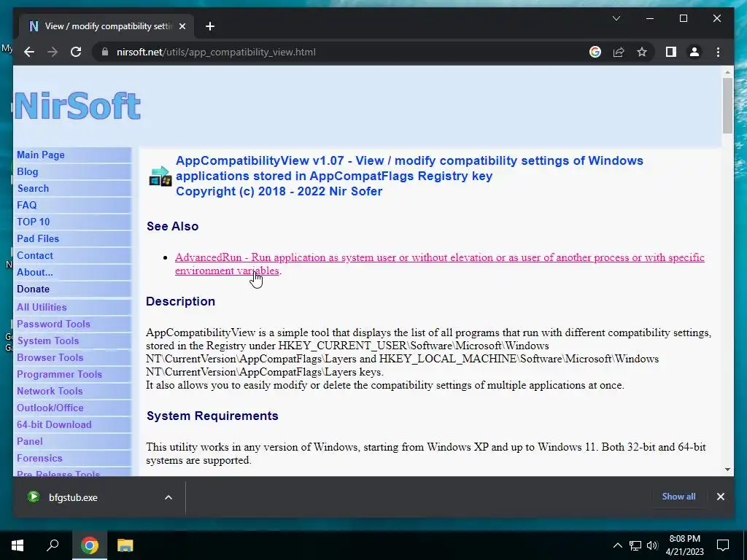Screen dimensions: 747x560
Task: Open the AdvancedRun link
Action: click(439, 264)
